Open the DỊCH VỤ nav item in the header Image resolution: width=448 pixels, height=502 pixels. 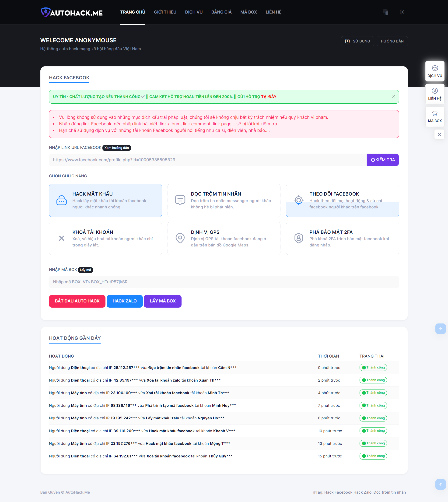(x=194, y=12)
